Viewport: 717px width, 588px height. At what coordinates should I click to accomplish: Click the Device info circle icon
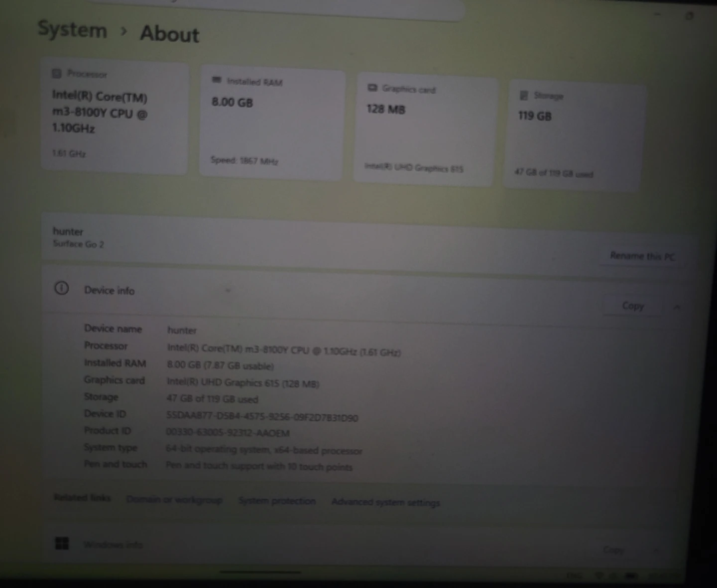[62, 288]
